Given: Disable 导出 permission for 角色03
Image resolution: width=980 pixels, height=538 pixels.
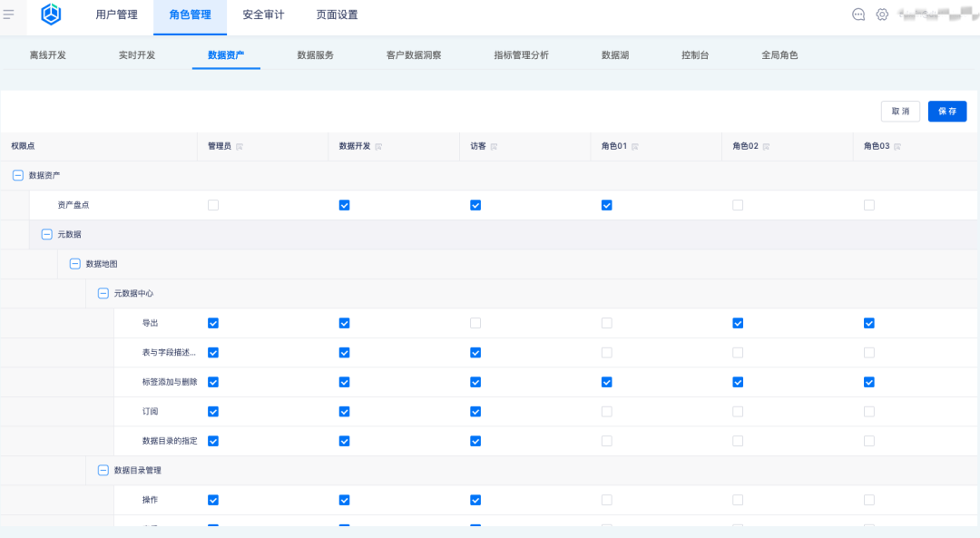Looking at the screenshot, I should tap(868, 323).
